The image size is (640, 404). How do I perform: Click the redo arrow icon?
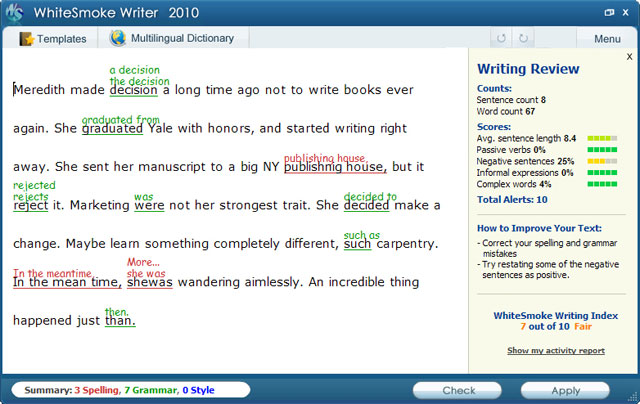click(522, 39)
